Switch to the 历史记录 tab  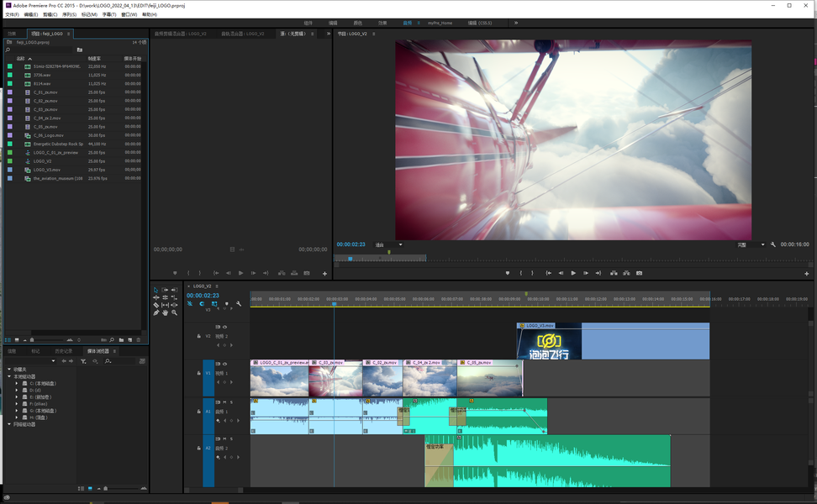coord(64,351)
